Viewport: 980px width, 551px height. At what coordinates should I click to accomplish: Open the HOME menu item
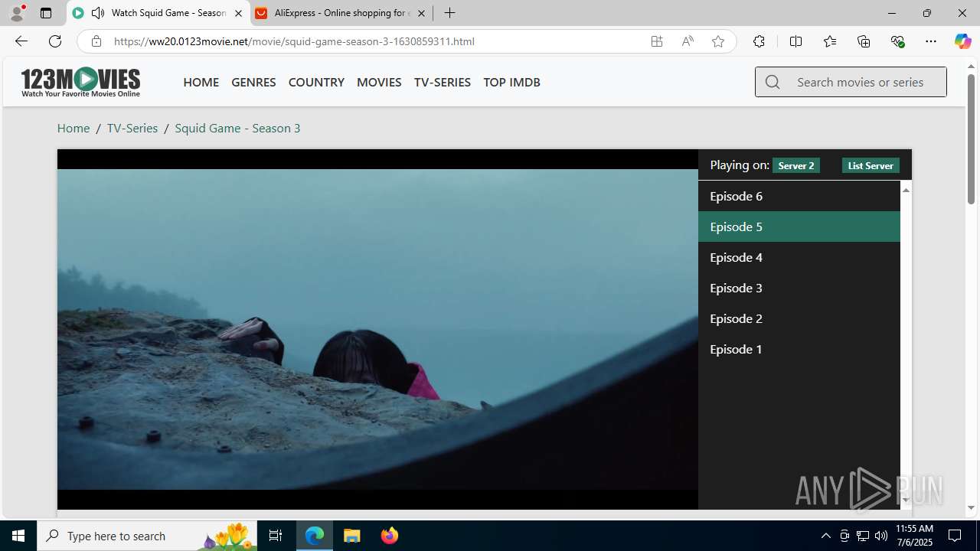201,82
